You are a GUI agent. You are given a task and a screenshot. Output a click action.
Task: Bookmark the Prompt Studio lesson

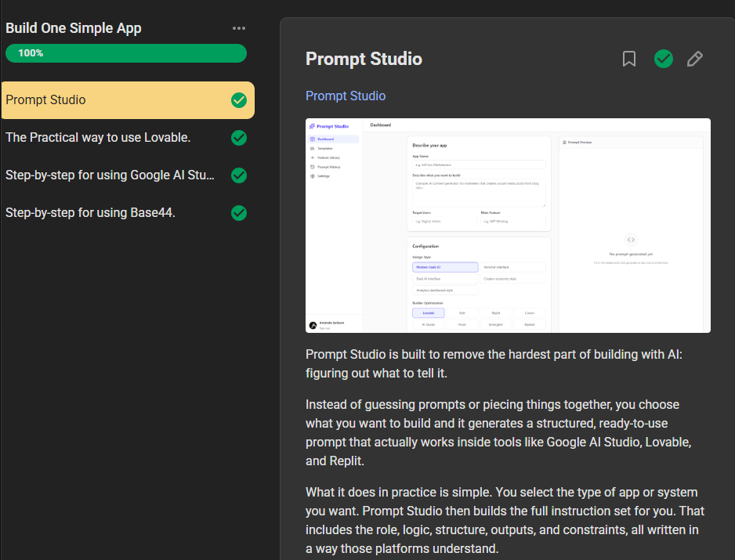[x=629, y=59]
